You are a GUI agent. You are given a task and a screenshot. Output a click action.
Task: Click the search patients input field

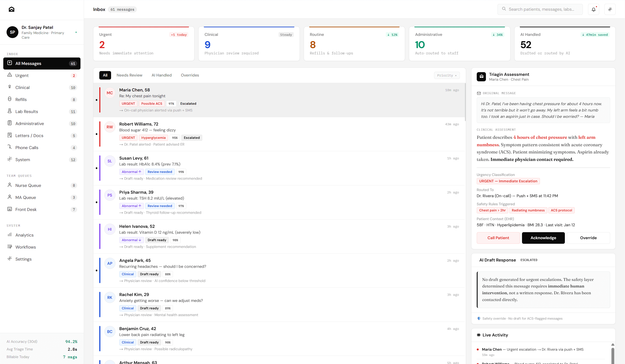(x=541, y=9)
